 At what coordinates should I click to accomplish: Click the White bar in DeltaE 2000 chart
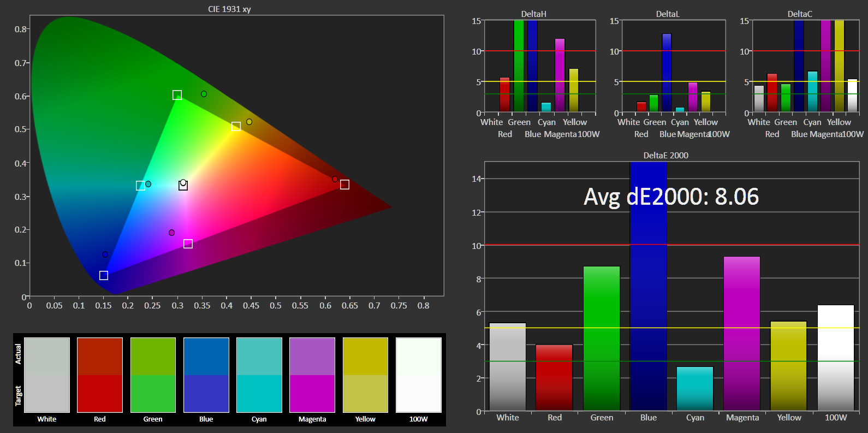coord(508,366)
